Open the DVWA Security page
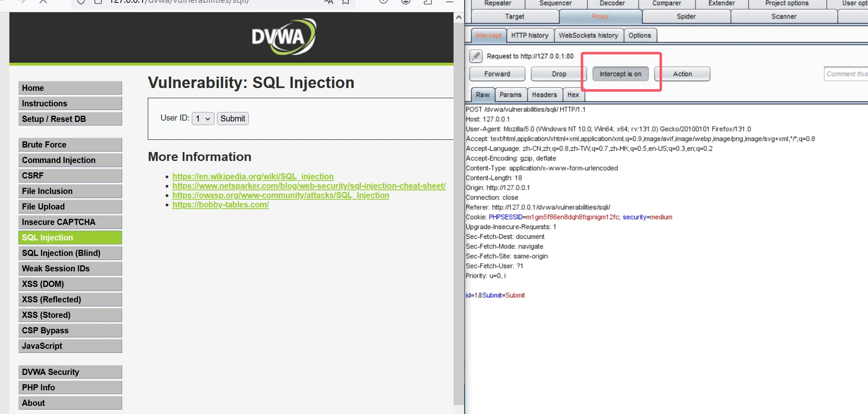 [x=70, y=372]
